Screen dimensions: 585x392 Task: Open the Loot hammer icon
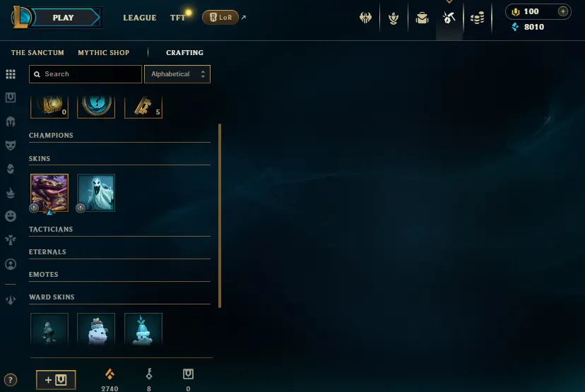click(449, 18)
